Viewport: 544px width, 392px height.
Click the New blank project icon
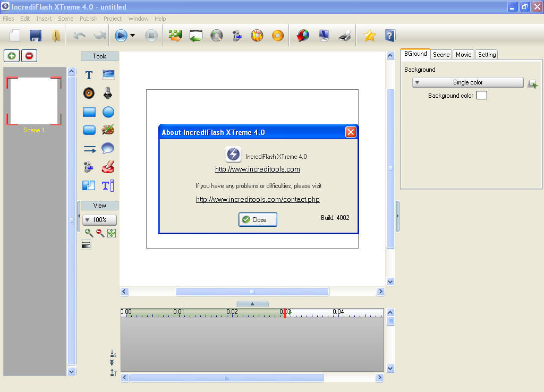[15, 36]
